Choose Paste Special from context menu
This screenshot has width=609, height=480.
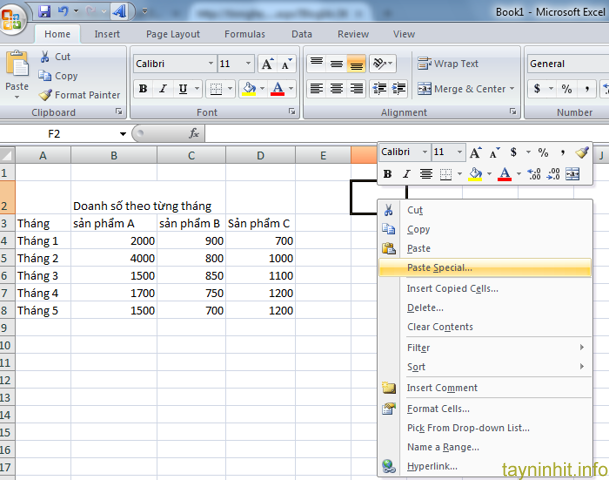click(439, 268)
